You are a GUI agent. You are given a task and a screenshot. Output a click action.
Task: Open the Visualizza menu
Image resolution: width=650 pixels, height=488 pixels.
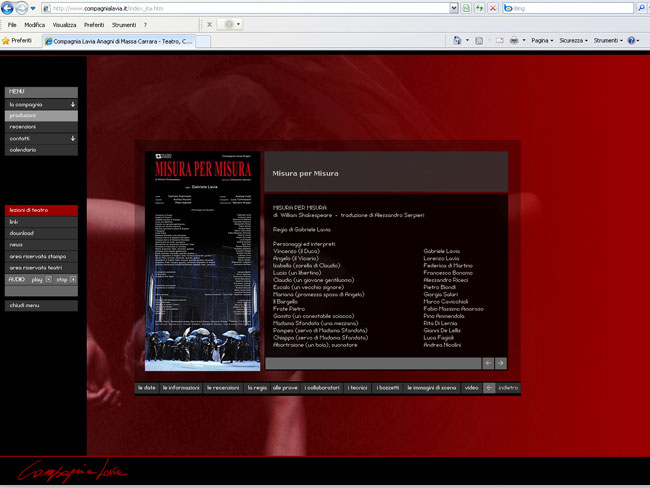coord(64,25)
